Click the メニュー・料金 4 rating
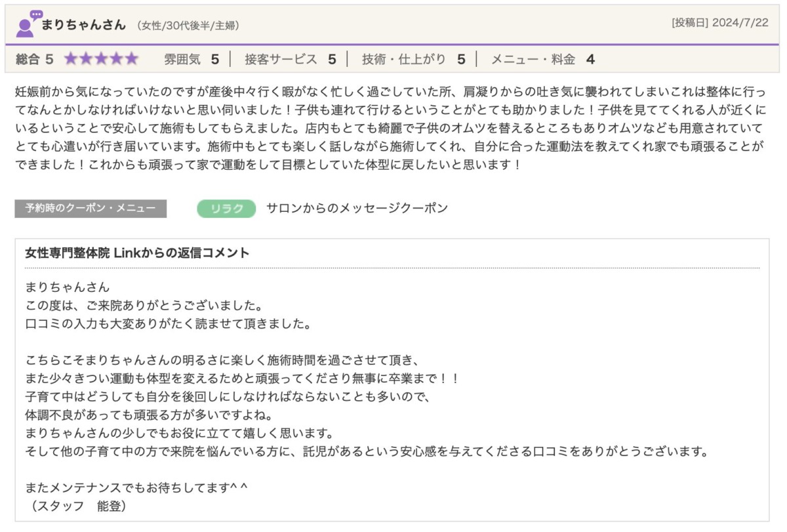This screenshot has height=532, width=787. [x=542, y=59]
